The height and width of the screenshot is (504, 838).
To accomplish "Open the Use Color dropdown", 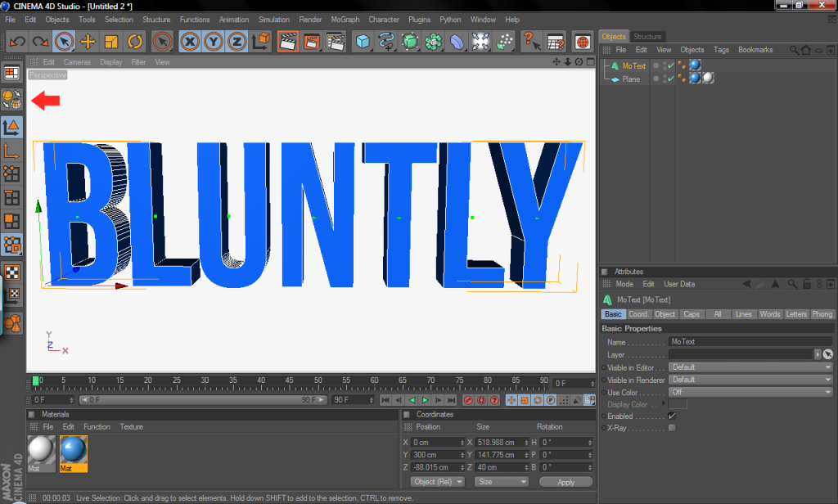I will click(750, 392).
